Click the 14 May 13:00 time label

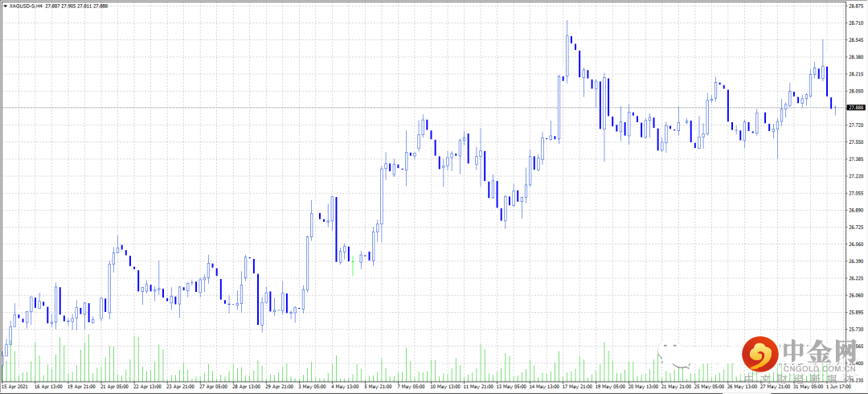tap(543, 386)
